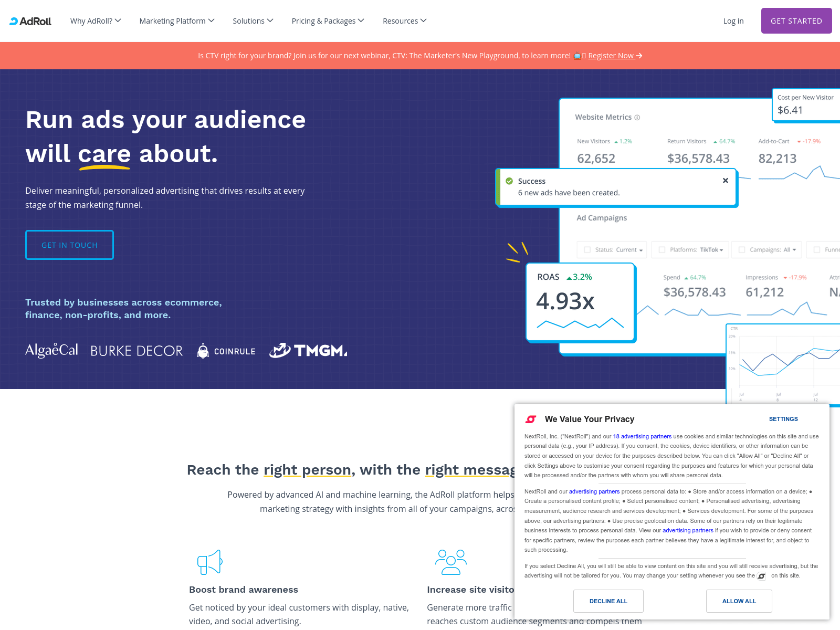Tick the Status filter checkbox

point(587,250)
